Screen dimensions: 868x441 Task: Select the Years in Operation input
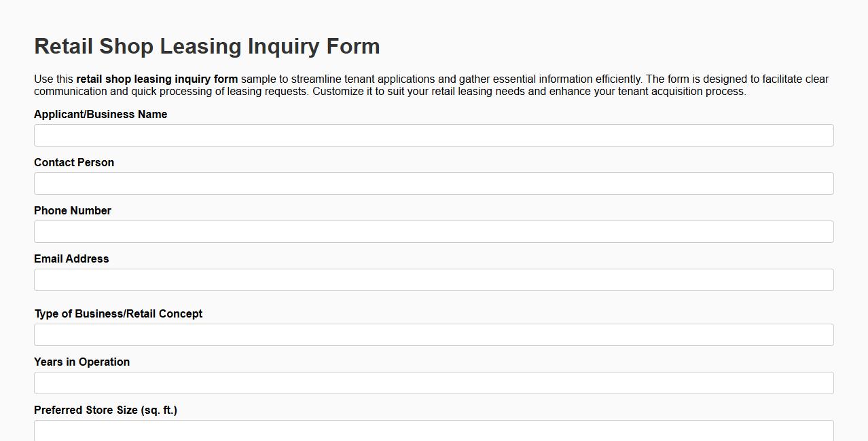433,383
